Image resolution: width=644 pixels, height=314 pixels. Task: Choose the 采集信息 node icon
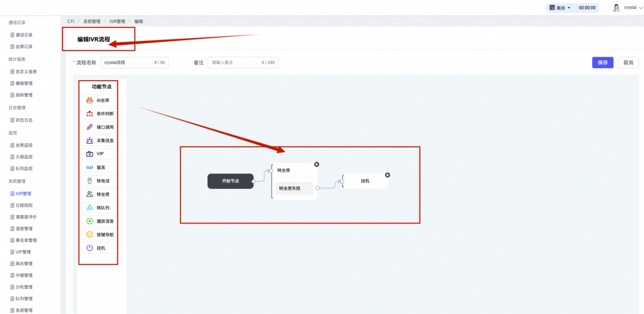click(90, 140)
